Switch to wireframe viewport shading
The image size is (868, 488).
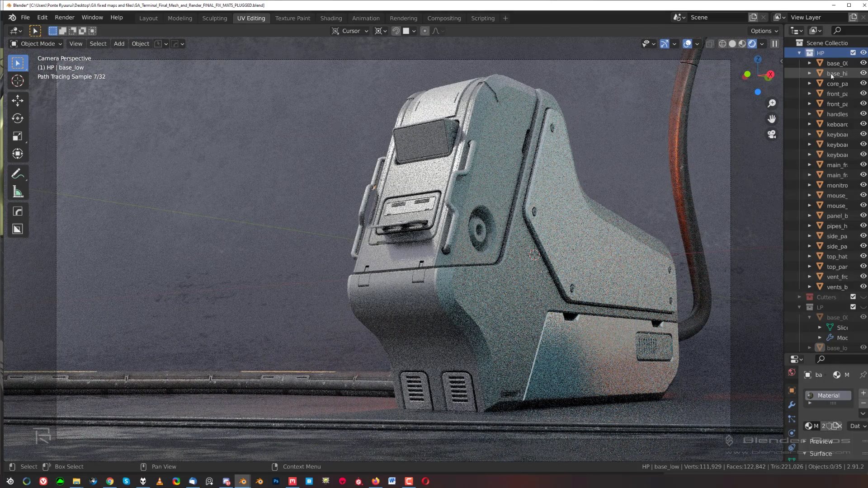coord(722,44)
